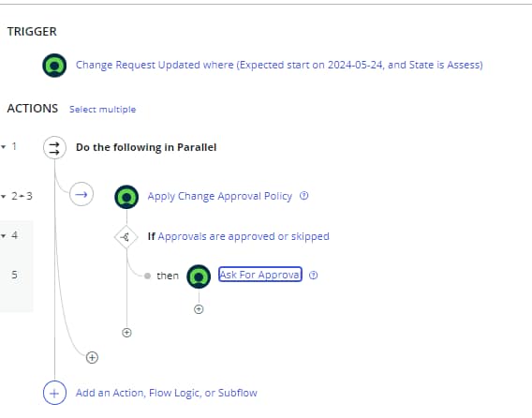Collapse step 1 using its arrow

pyautogui.click(x=4, y=147)
